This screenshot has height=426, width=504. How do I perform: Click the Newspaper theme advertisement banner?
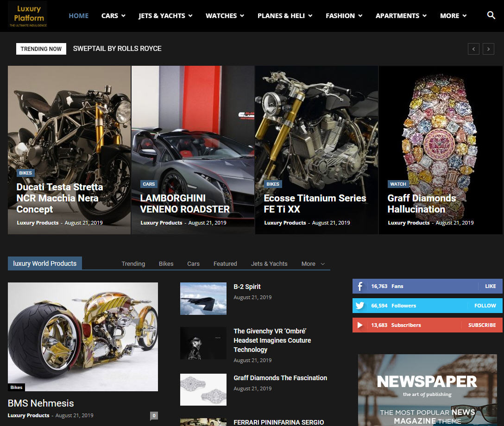point(427,390)
